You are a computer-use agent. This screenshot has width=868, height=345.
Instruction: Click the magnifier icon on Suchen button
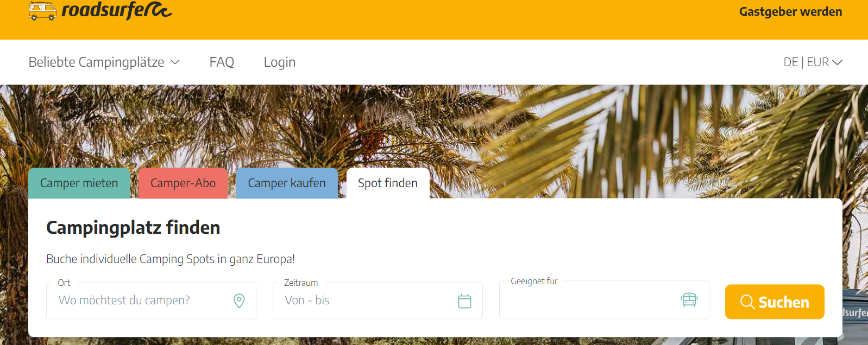pos(747,302)
